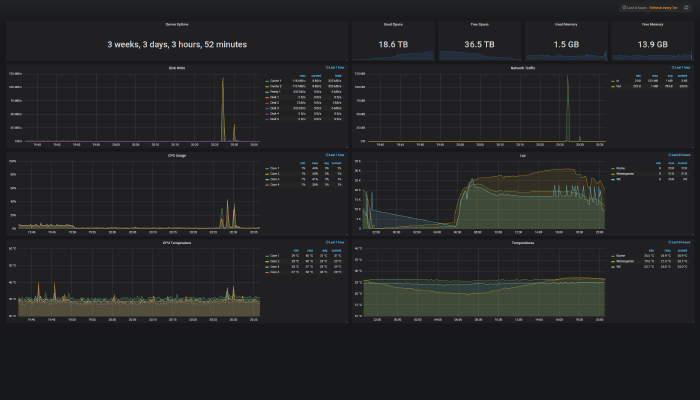Click the Server Uptime panel title
The width and height of the screenshot is (700, 400).
[177, 24]
